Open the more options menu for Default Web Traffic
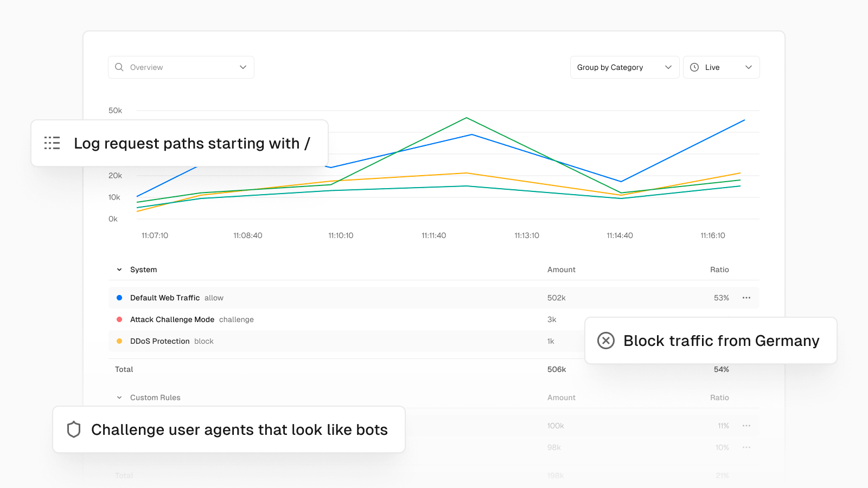The image size is (868, 488). pyautogui.click(x=746, y=298)
